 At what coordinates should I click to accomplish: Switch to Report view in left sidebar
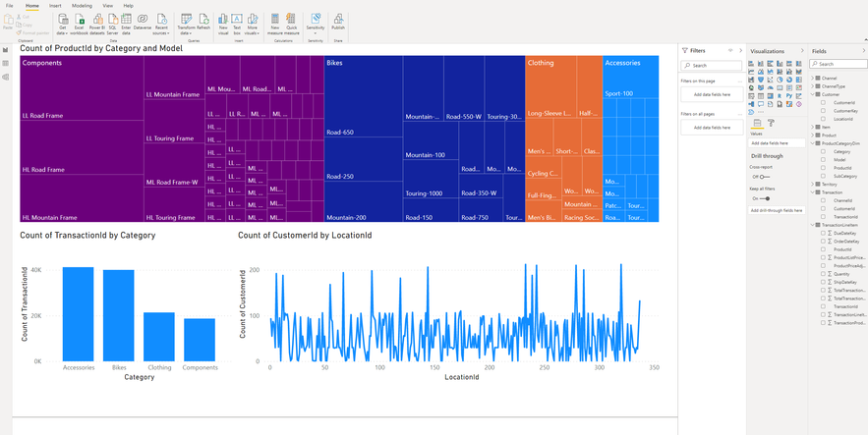6,50
